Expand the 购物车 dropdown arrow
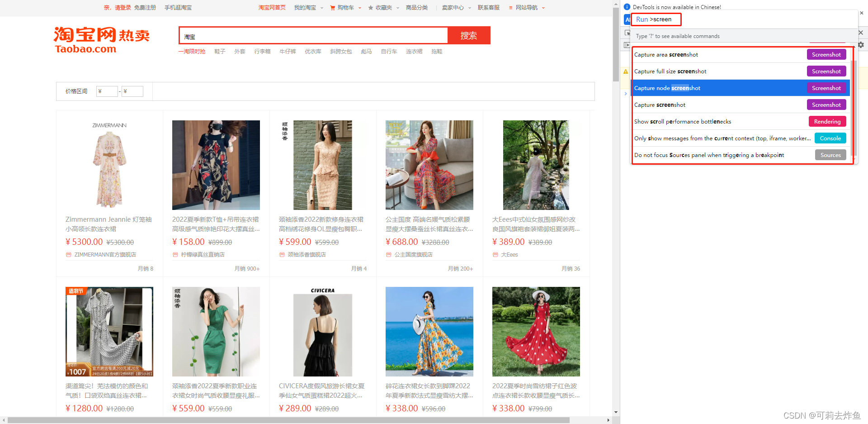Screen dimensions: 868x424 tap(360, 8)
